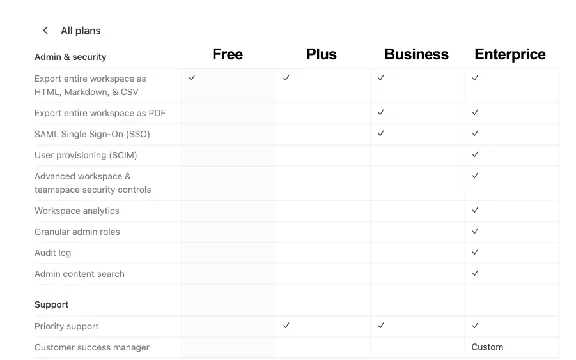The image size is (576, 360).
Task: Click Business checkmark for SAML SSO row
Action: tap(381, 133)
